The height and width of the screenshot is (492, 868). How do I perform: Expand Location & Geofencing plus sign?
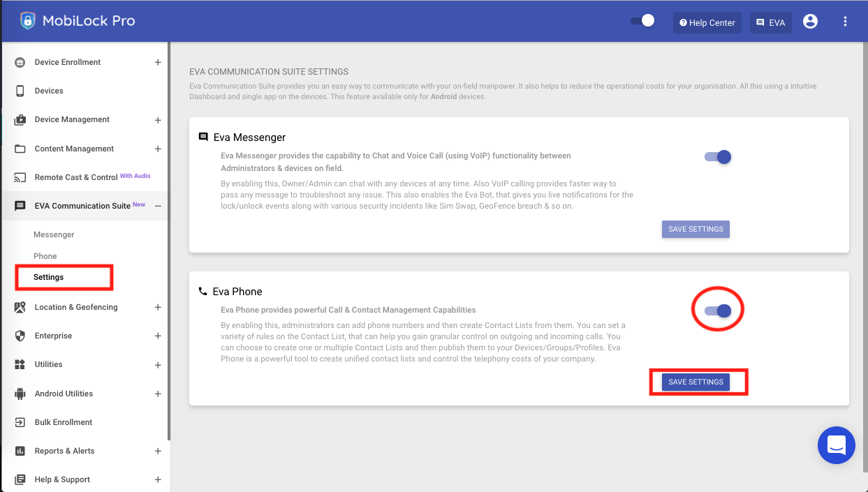(158, 307)
